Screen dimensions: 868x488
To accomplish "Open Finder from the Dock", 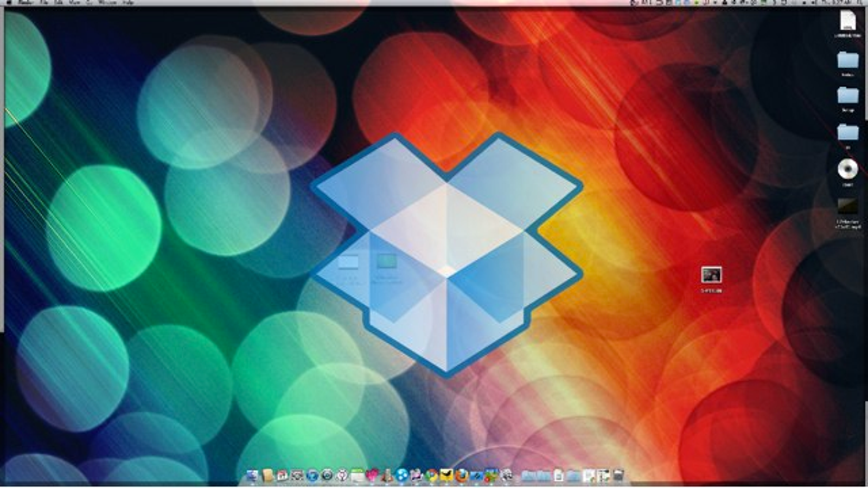I will 252,476.
